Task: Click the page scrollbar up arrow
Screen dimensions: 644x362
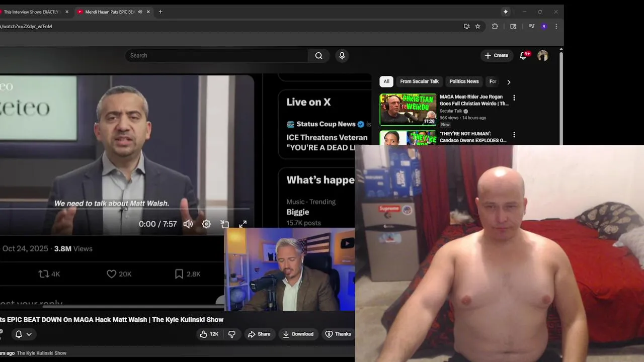Action: 561,49
